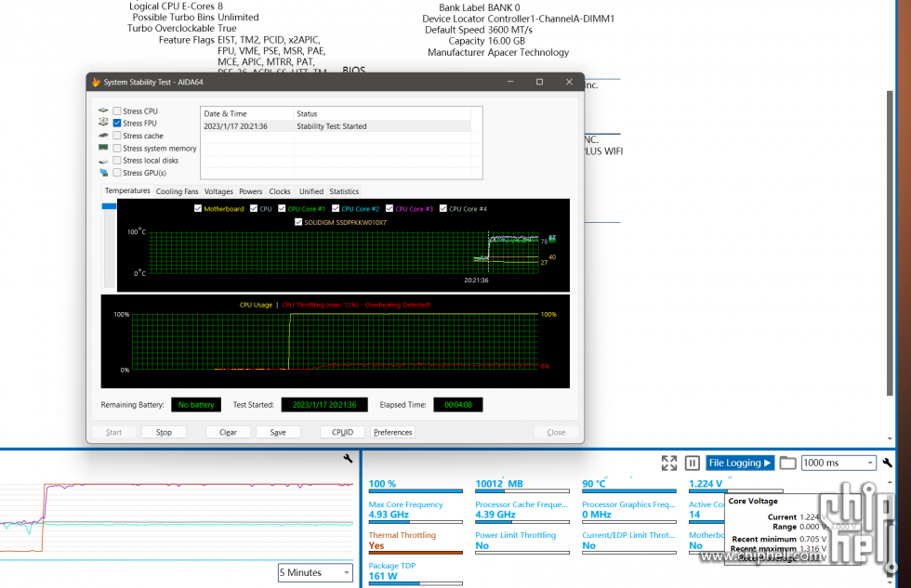Open CPUID from AIDA64

pos(342,432)
